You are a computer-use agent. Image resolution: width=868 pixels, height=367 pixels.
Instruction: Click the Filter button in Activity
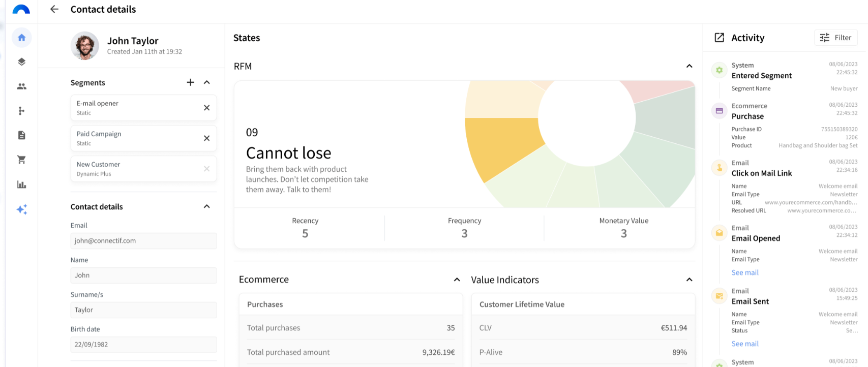(x=835, y=38)
